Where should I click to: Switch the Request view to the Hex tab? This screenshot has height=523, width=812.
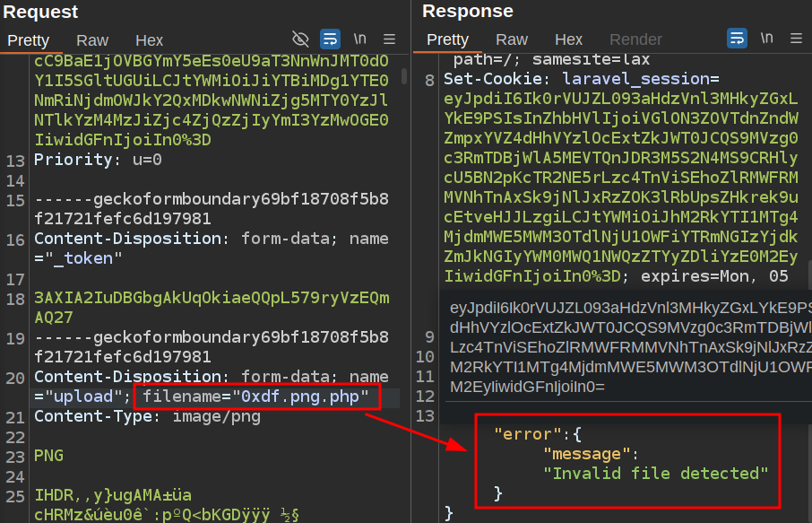coord(149,40)
